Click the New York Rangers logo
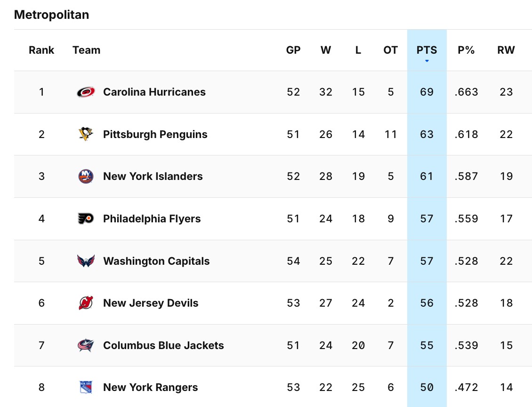The width and height of the screenshot is (532, 407). point(86,387)
